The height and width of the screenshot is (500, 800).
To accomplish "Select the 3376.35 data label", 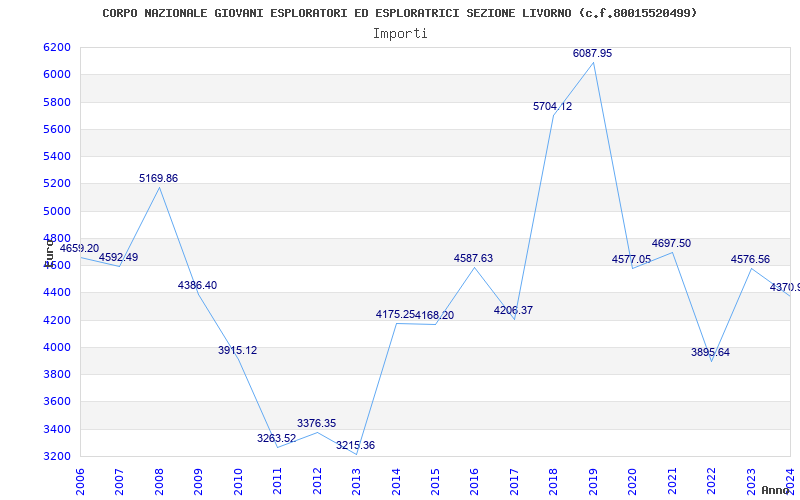I will [316, 423].
